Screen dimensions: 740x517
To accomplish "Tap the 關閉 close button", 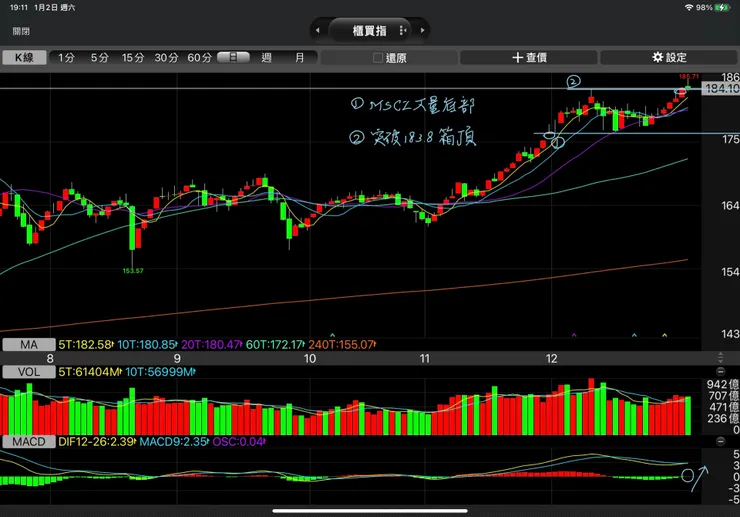I will pos(21,31).
